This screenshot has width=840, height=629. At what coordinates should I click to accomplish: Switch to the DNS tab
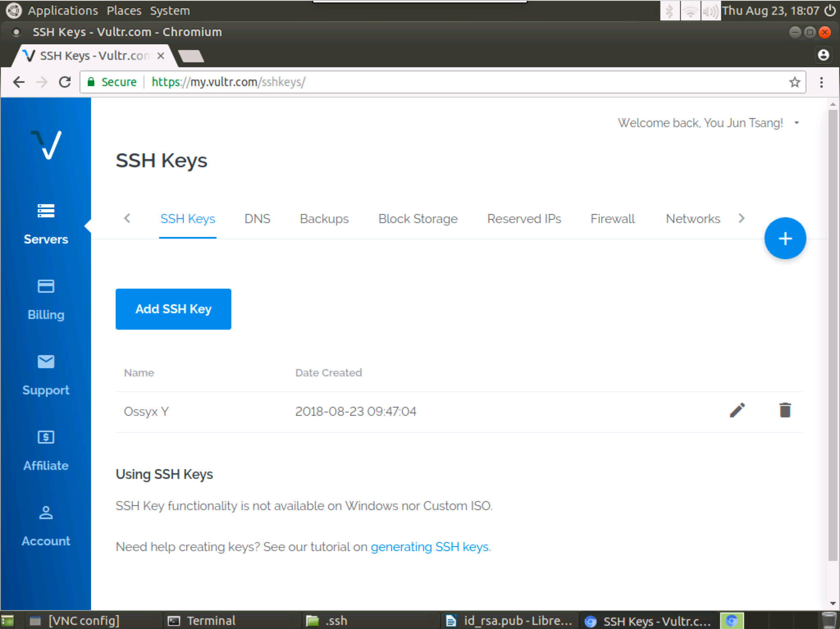point(257,219)
